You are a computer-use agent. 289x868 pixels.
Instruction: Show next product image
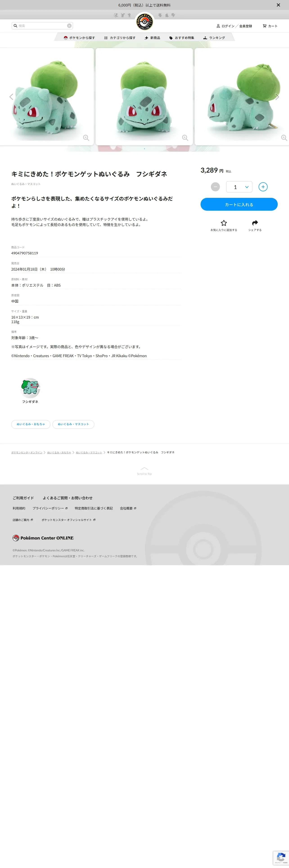(x=277, y=97)
